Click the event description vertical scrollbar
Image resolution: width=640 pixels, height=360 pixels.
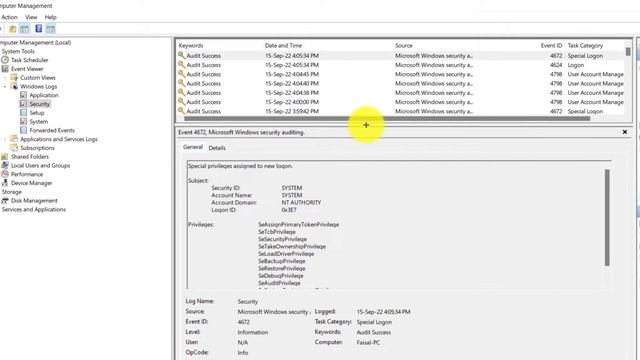coord(607,218)
